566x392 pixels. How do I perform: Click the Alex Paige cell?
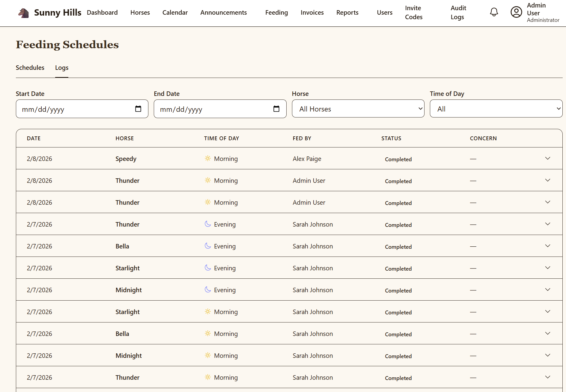click(307, 159)
